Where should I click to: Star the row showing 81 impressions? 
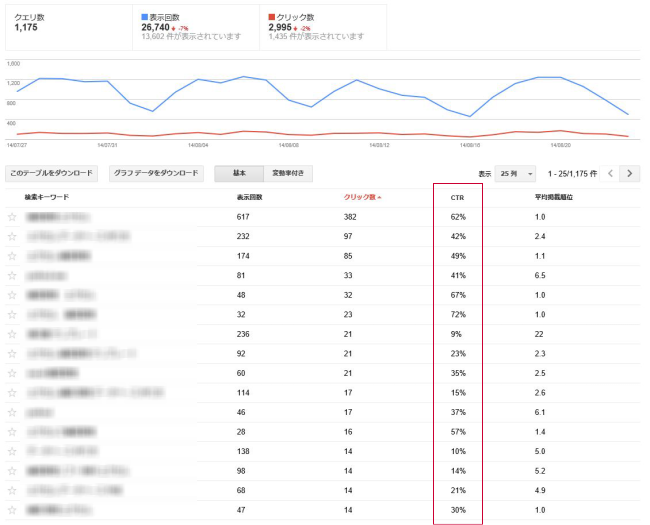12,274
